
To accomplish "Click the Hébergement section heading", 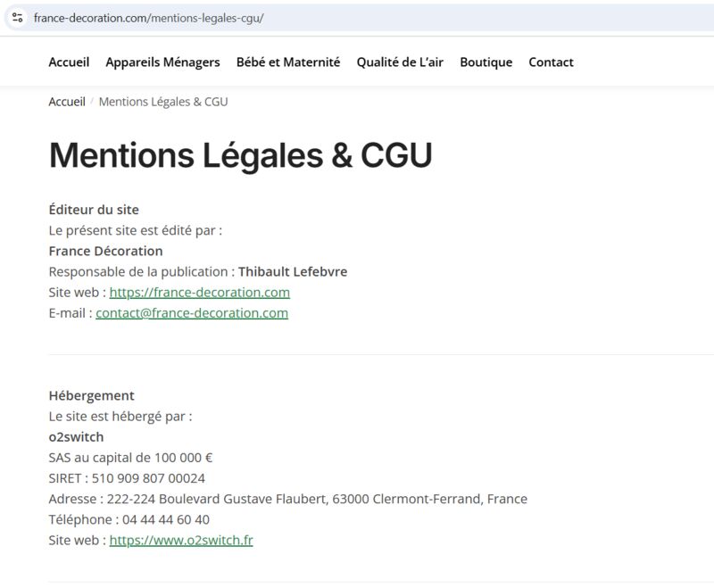I will point(91,395).
